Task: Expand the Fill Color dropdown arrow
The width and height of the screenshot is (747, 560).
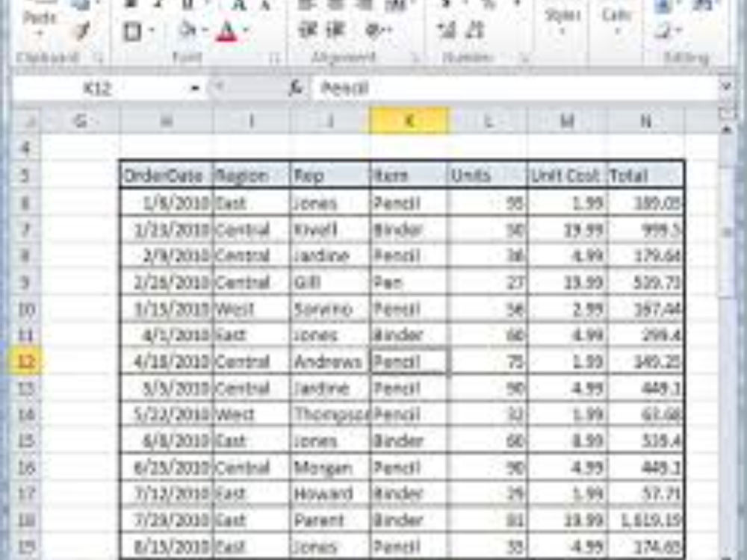Action: coord(205,31)
